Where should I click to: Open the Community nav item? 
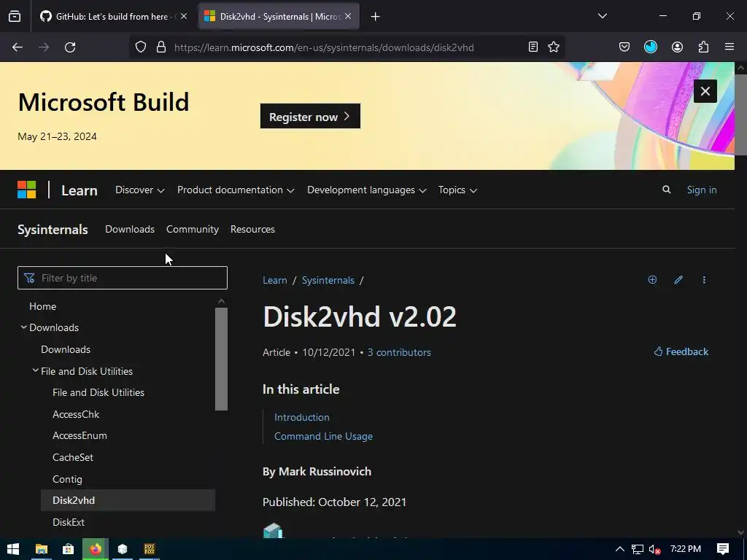click(193, 229)
